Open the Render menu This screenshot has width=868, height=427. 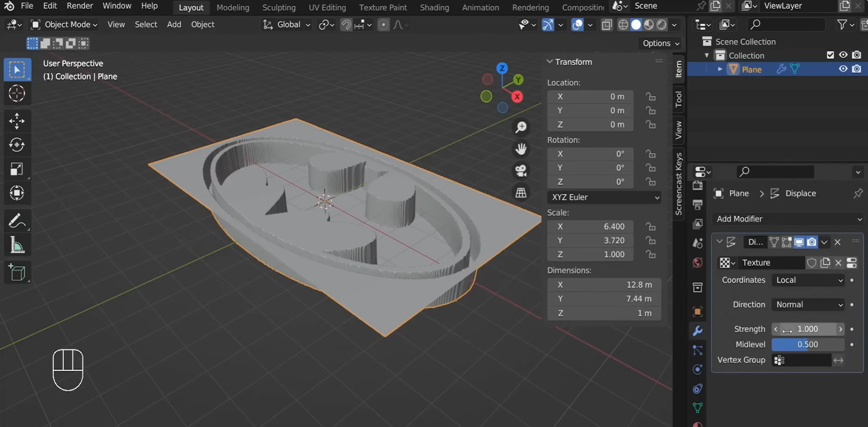79,6
